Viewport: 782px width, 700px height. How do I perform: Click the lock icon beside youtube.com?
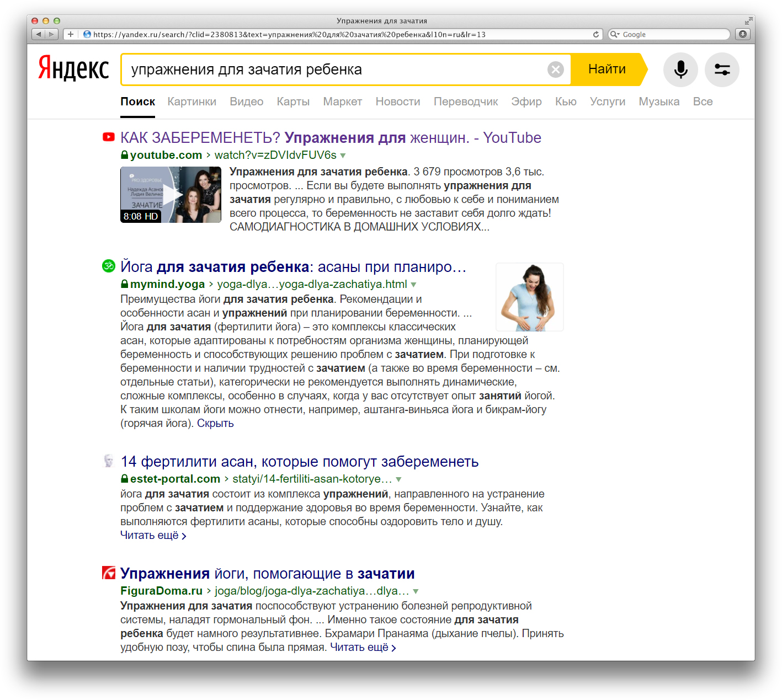(125, 155)
